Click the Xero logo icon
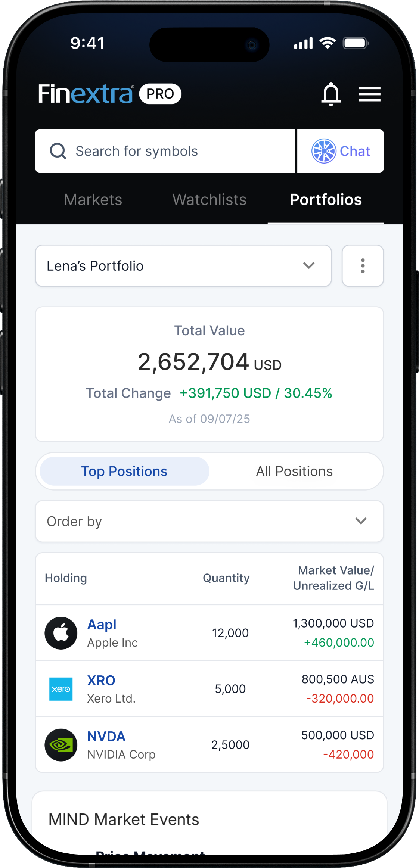This screenshot has width=419, height=868. pyautogui.click(x=61, y=689)
